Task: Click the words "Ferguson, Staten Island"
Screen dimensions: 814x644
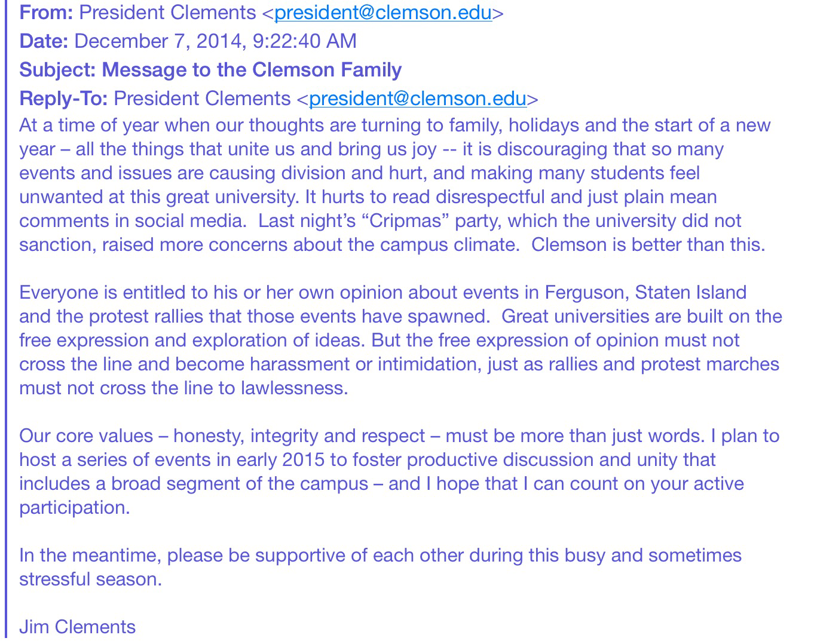Action: [645, 293]
